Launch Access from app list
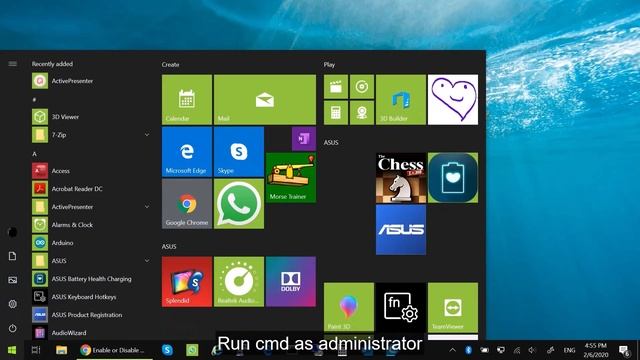 pos(91,171)
